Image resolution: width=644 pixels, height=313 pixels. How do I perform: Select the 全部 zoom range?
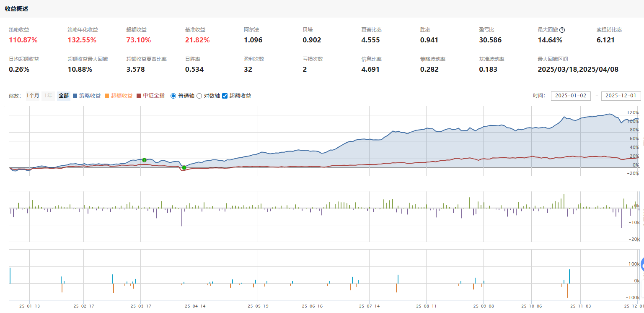(64, 96)
